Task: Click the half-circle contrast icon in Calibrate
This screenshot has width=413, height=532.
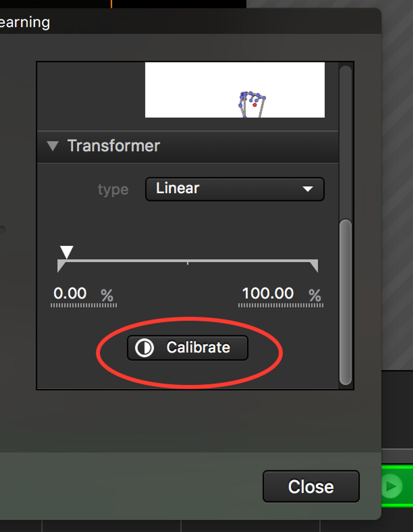Action: pos(144,348)
